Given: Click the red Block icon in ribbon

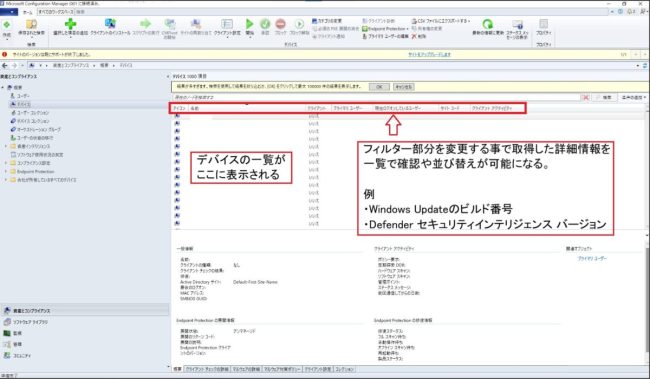Looking at the screenshot, I should coord(281,24).
